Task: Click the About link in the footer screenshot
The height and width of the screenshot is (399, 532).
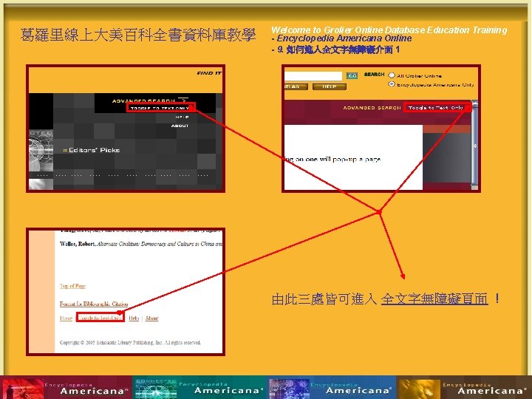Action: 151,318
